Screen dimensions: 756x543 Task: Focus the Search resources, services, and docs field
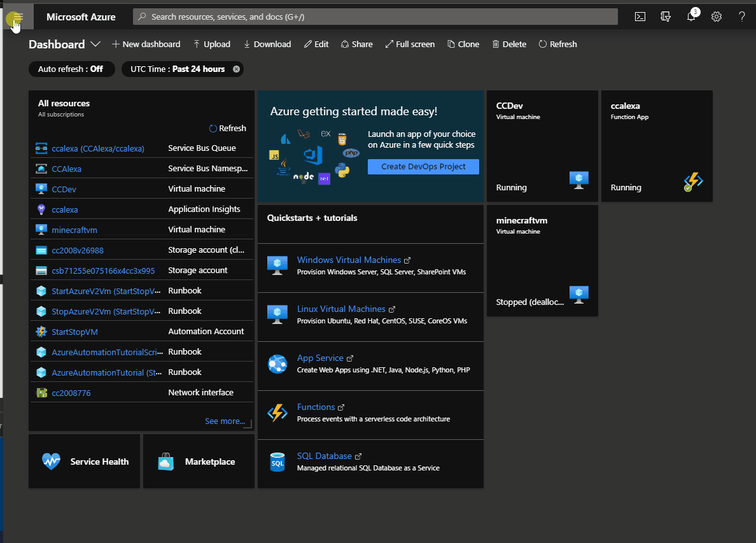point(375,17)
